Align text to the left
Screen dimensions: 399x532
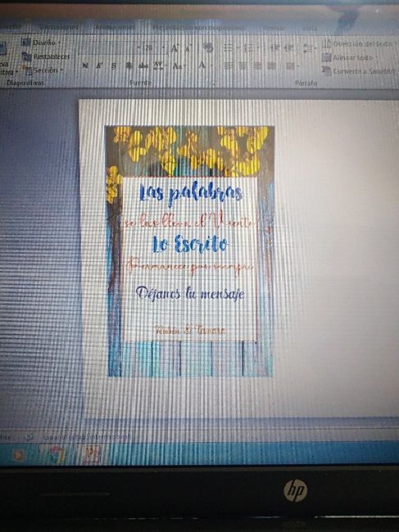click(x=229, y=65)
